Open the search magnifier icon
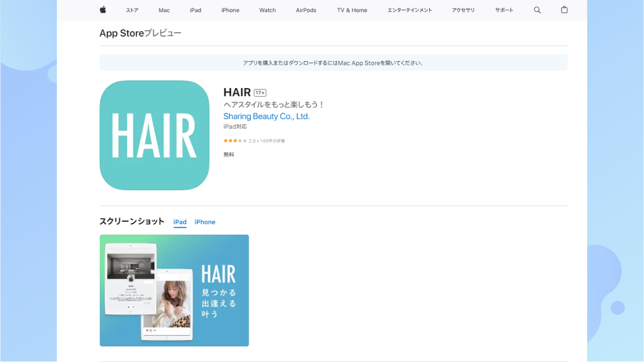The width and height of the screenshot is (644, 362). click(537, 10)
